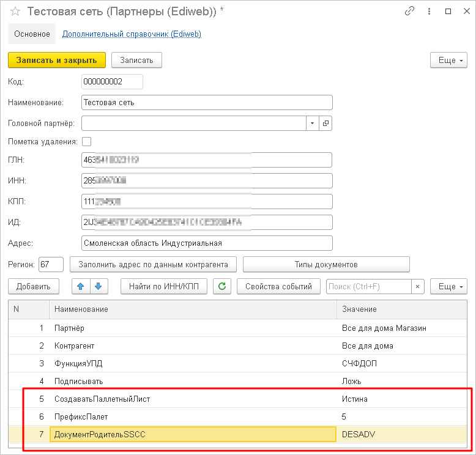
Task: Switch to the Основное tab
Action: (32, 34)
